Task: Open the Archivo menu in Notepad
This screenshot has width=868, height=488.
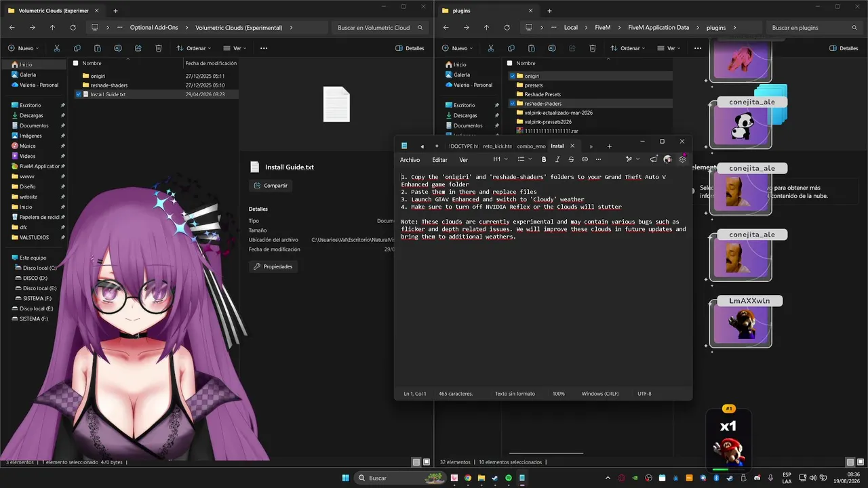Action: (x=410, y=160)
